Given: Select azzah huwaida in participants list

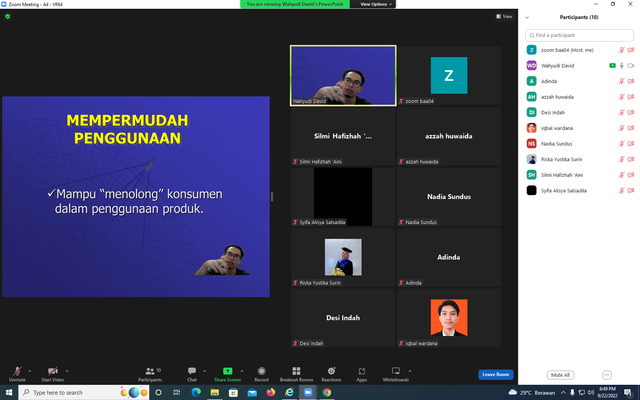Looking at the screenshot, I should (579, 97).
